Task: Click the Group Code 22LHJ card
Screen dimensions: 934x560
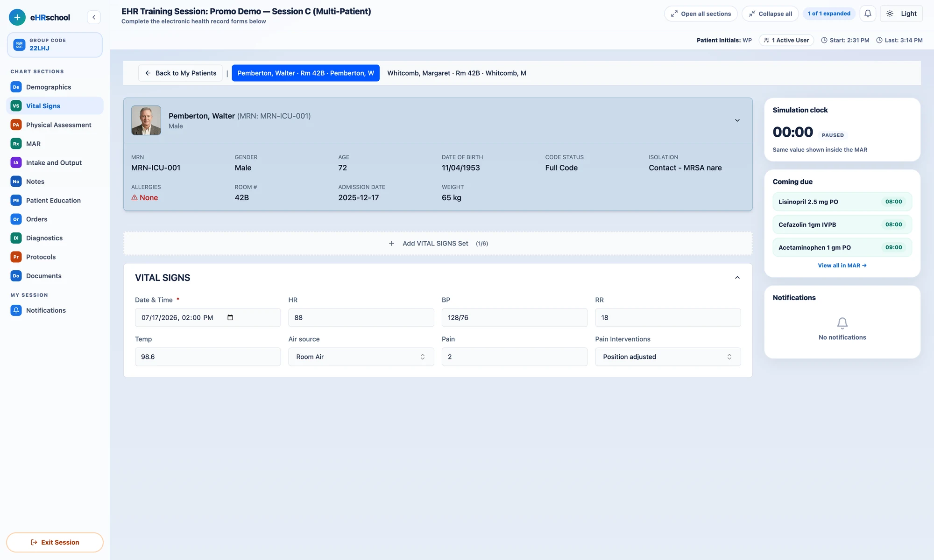Action: [x=55, y=45]
